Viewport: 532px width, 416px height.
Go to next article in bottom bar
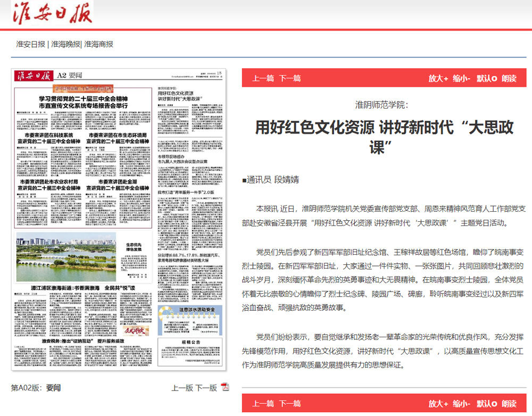[x=290, y=403]
